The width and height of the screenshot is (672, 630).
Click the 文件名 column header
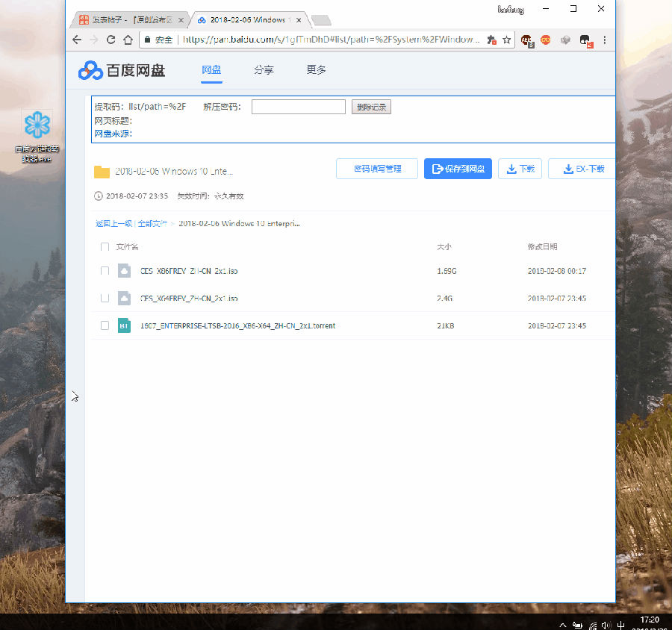[127, 247]
